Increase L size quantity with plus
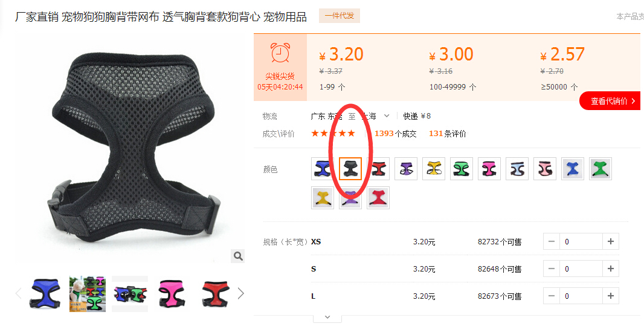This screenshot has width=644, height=329. (x=610, y=296)
